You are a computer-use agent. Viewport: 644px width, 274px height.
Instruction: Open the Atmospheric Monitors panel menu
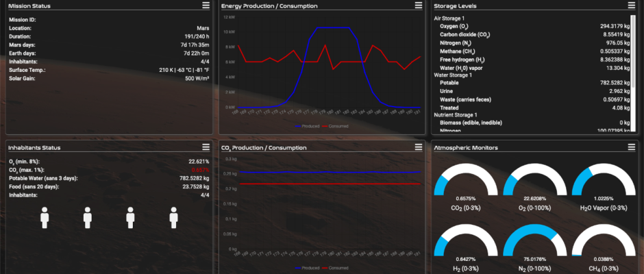click(631, 147)
